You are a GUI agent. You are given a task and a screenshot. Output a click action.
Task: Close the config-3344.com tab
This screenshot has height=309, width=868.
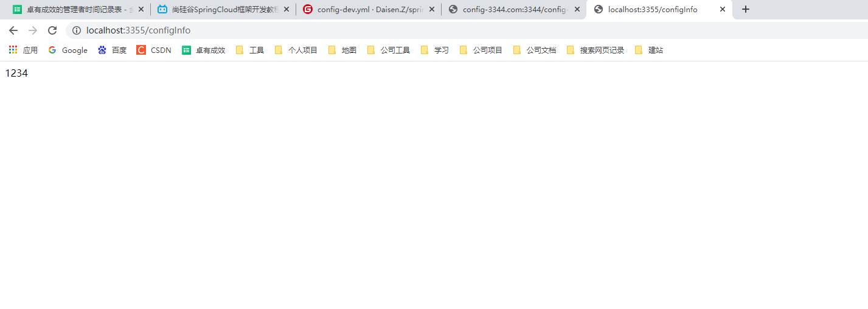point(577,9)
